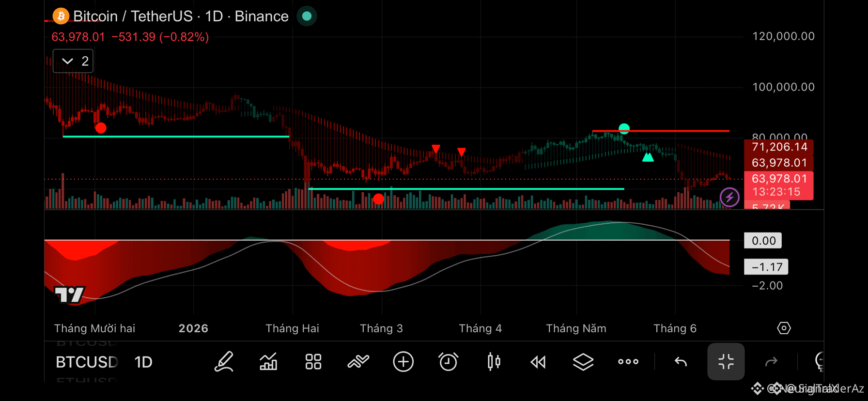Viewport: 868px width, 401px height.
Task: Expand the indicator legend showing 2
Action: tap(73, 61)
